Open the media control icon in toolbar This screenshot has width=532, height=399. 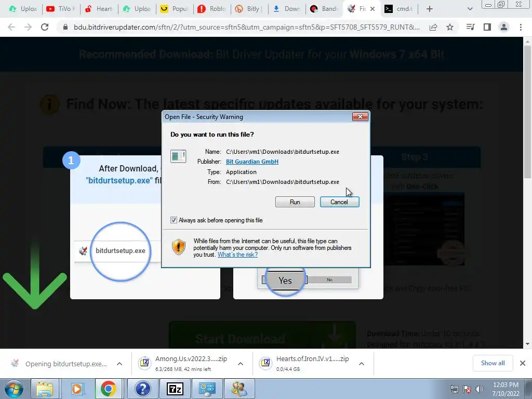point(470,27)
